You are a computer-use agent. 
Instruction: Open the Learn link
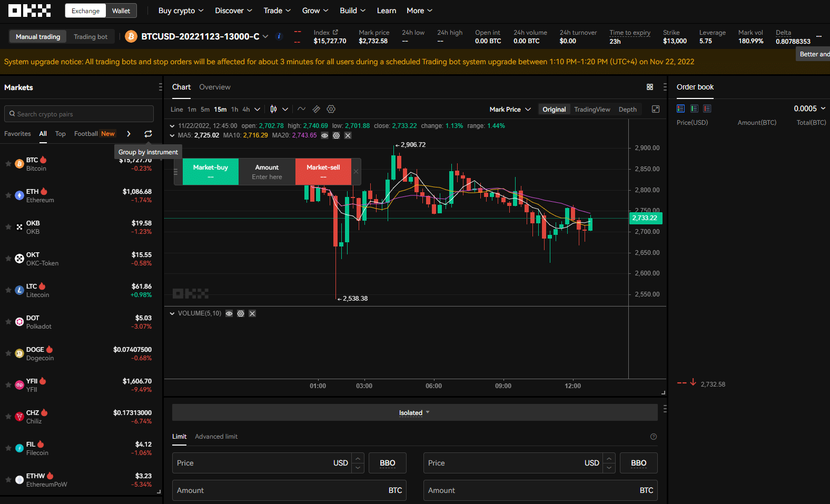click(387, 11)
